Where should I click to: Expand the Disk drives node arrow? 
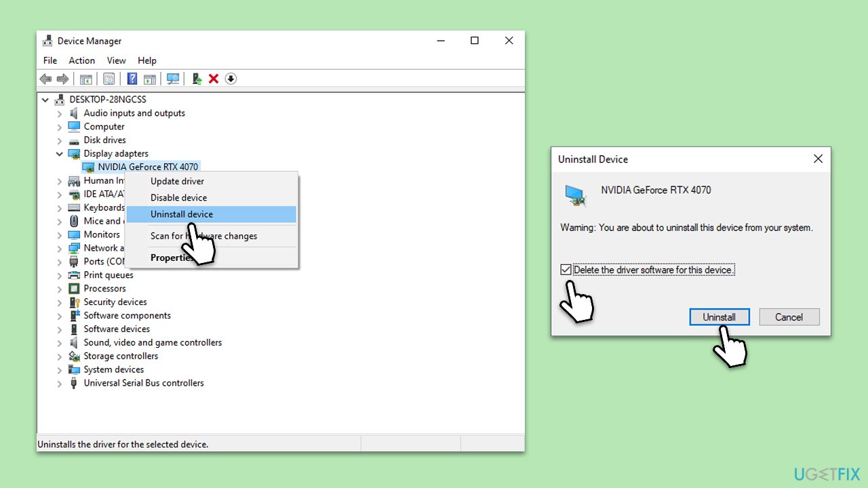point(60,140)
